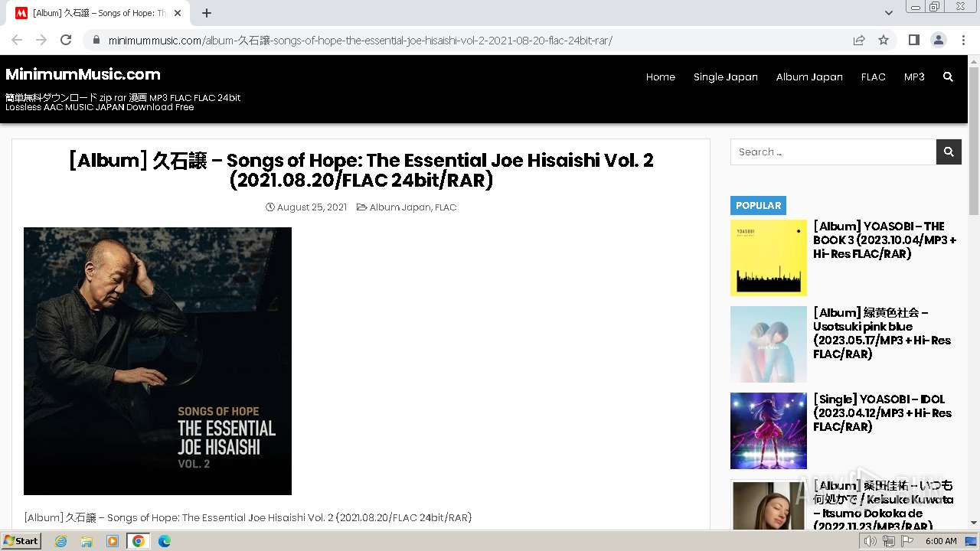Open Windows Media Player taskbar icon
The height and width of the screenshot is (551, 980).
(x=113, y=541)
